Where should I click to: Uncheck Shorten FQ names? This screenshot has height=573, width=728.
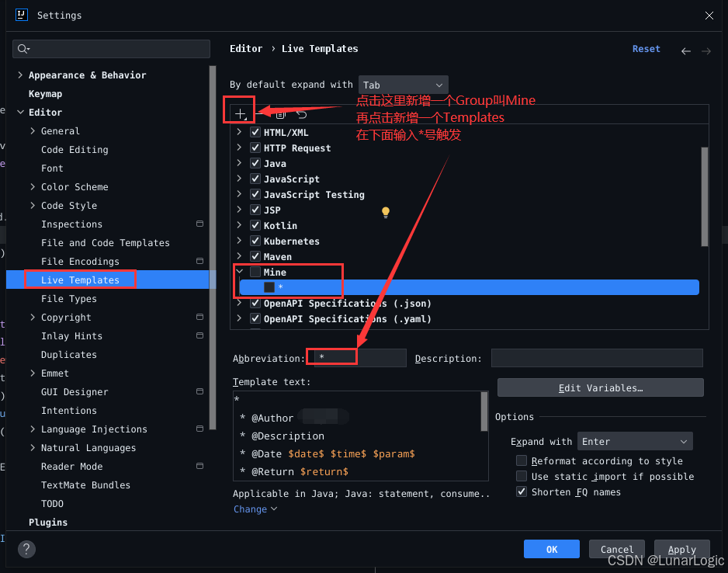click(522, 491)
